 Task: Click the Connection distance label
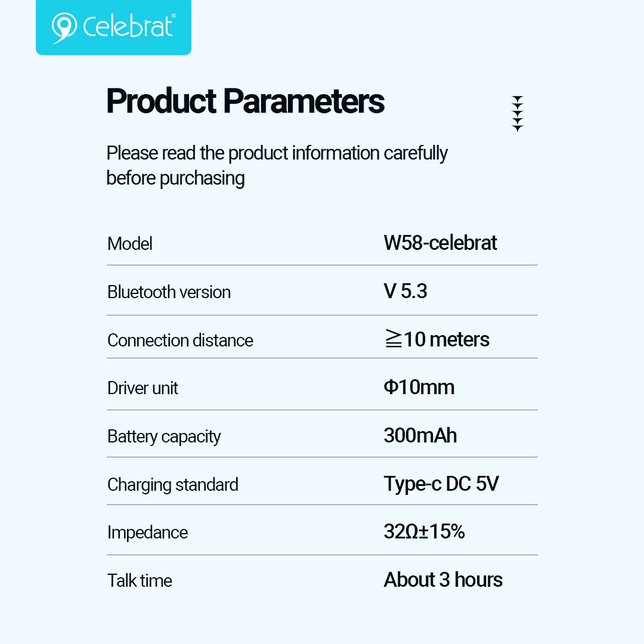pyautogui.click(x=180, y=340)
